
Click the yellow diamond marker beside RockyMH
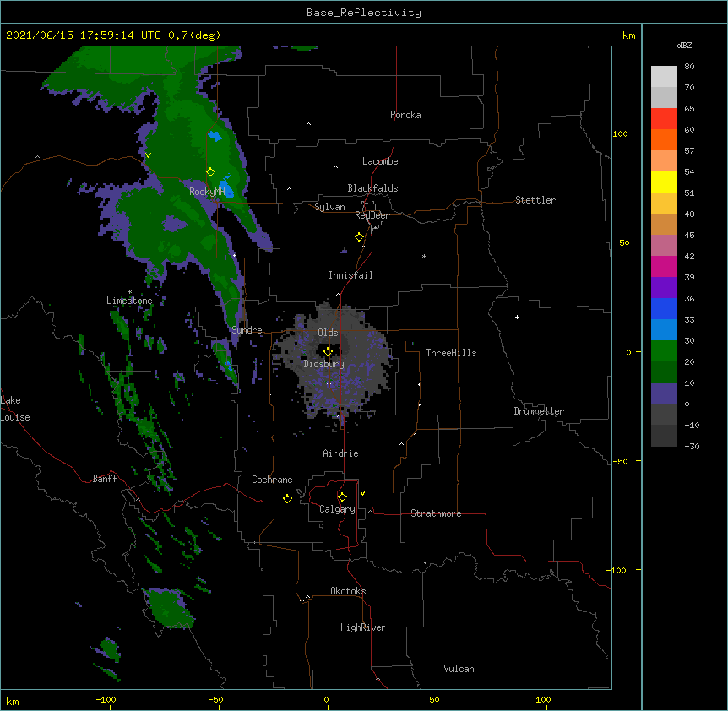tap(210, 172)
